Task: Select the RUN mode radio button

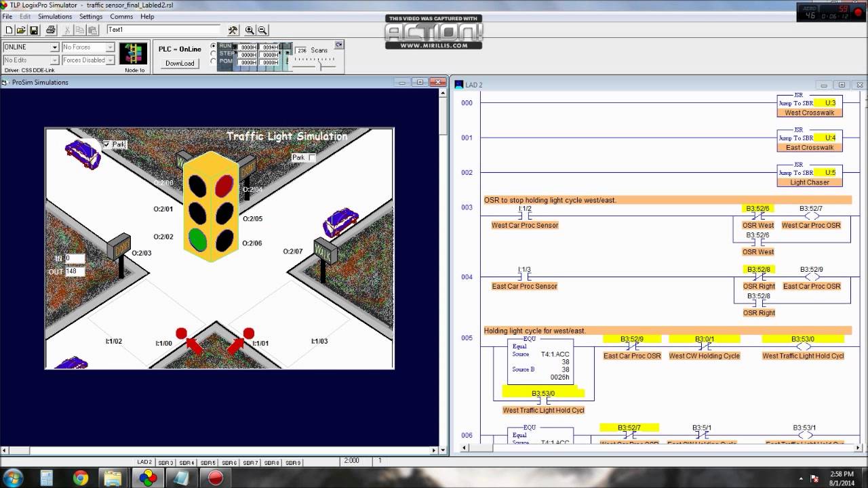Action: [214, 46]
